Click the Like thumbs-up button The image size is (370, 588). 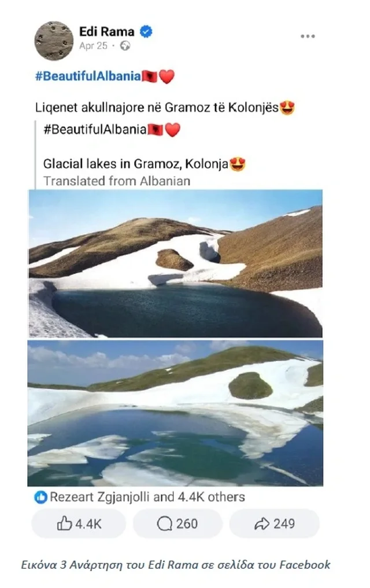click(x=79, y=524)
